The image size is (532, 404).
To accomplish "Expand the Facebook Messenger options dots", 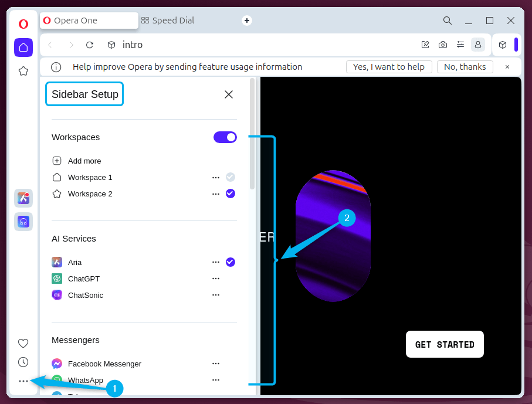I will pos(216,364).
